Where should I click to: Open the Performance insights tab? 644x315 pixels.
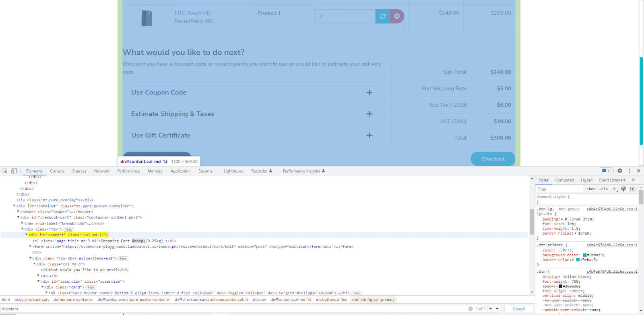pos(303,171)
